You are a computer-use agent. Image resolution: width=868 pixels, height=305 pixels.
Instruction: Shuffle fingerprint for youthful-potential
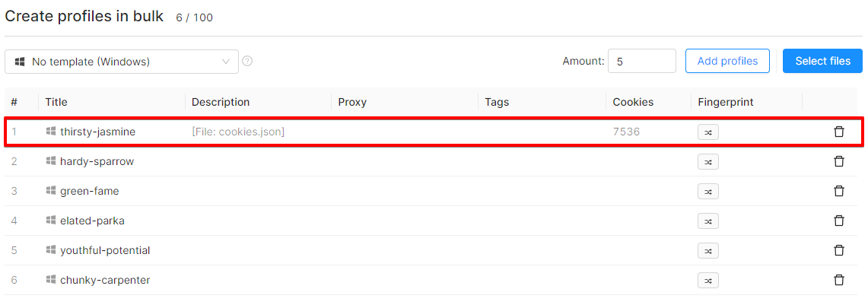(x=708, y=250)
